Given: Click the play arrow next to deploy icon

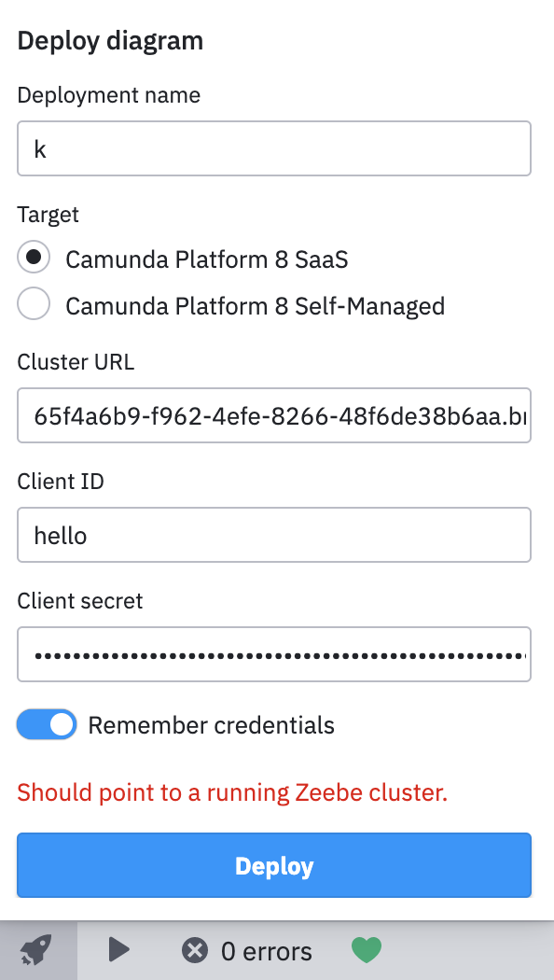Looking at the screenshot, I should click(118, 950).
